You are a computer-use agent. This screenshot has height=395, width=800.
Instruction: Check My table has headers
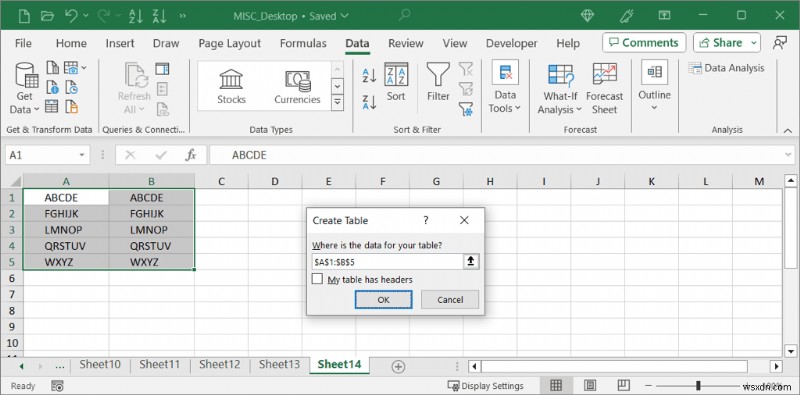317,279
